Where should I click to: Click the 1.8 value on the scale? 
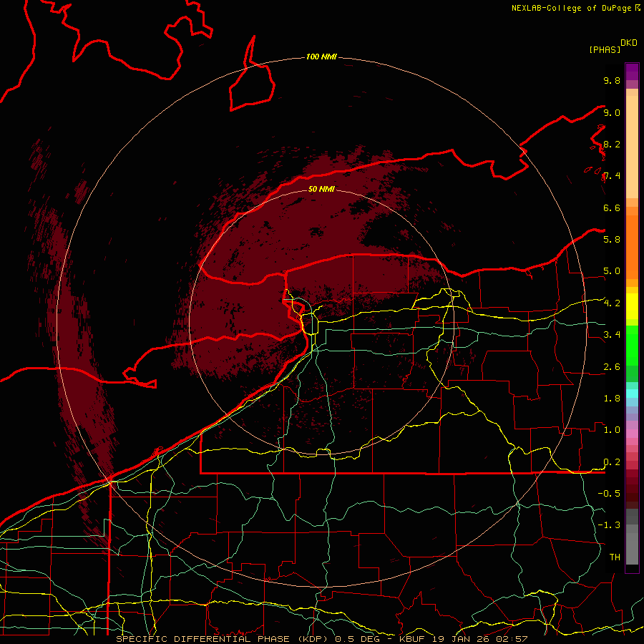click(612, 398)
